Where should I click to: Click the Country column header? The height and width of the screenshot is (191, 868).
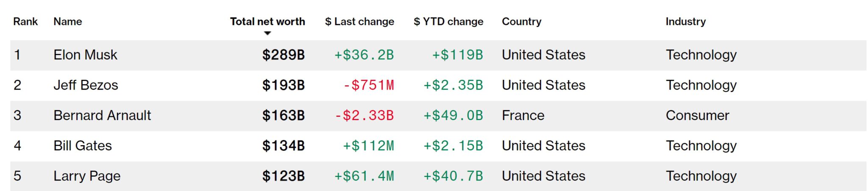click(522, 22)
